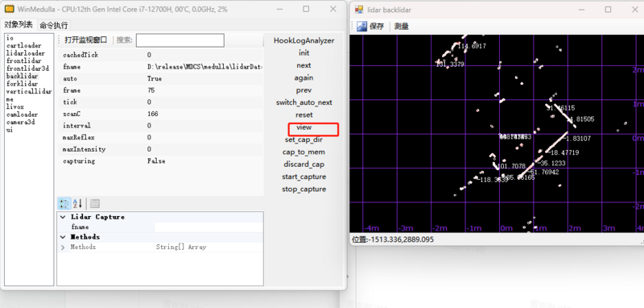
Task: Select ui in the object list
Action: coord(10,130)
